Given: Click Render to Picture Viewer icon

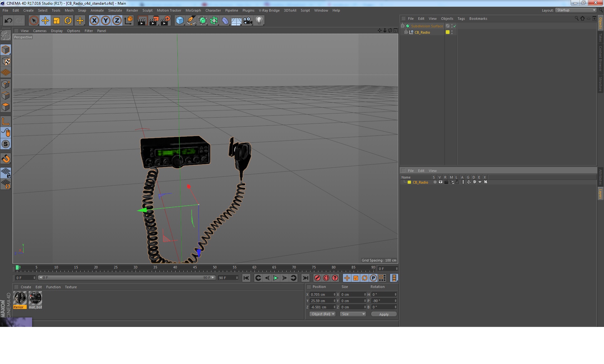Looking at the screenshot, I should (x=154, y=21).
